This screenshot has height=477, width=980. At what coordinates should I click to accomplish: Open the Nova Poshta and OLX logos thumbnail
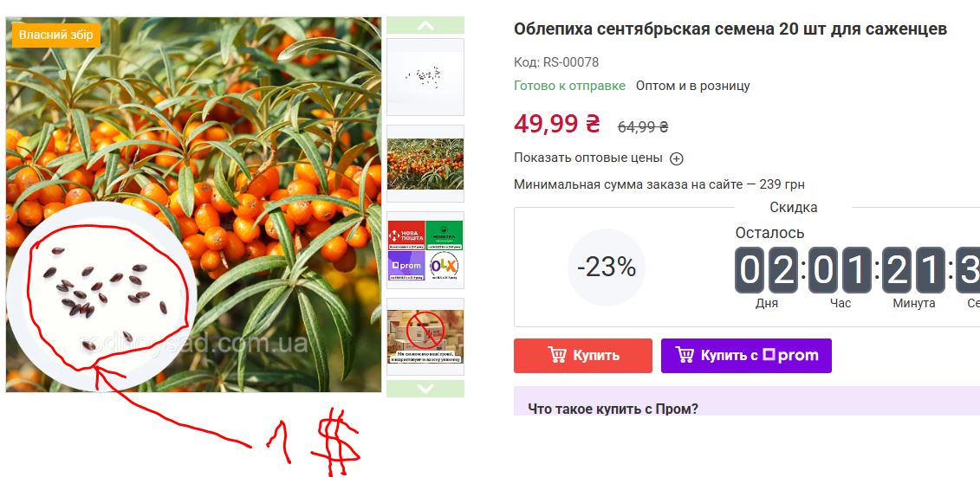tap(425, 250)
